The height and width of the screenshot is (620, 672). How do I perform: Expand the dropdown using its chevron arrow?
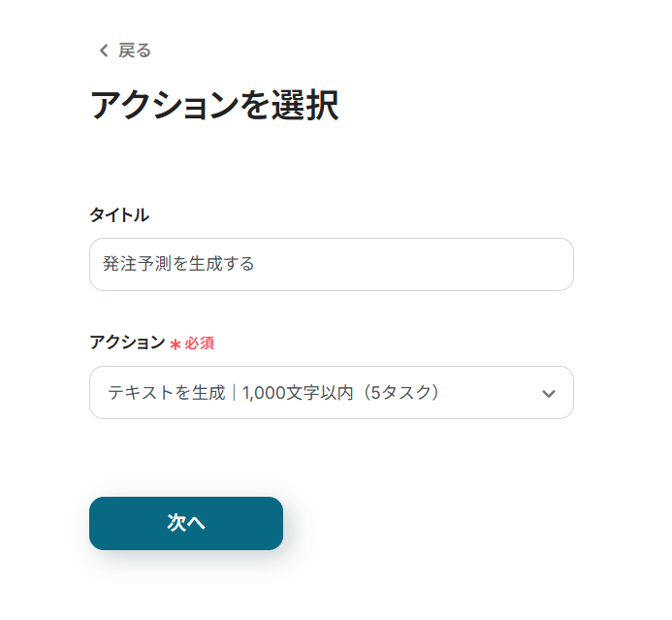pos(548,393)
